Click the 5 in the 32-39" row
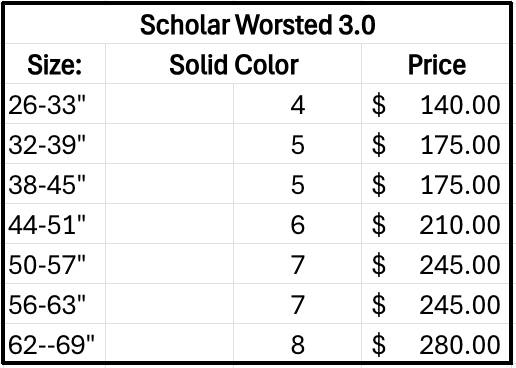 [x=297, y=144]
